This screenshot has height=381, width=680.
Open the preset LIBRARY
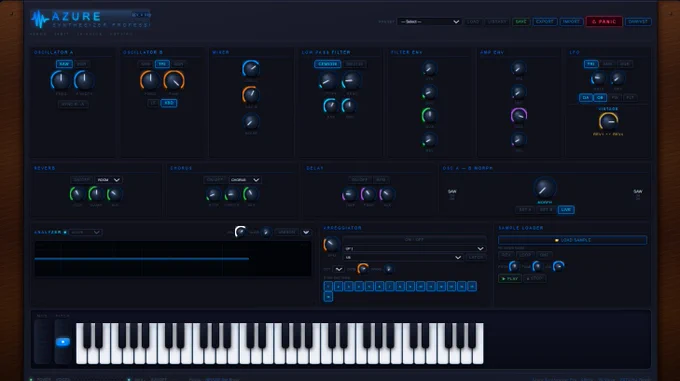tap(497, 22)
